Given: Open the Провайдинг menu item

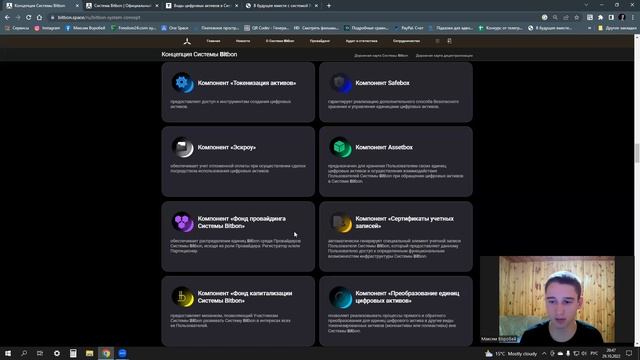Looking at the screenshot, I should (x=320, y=41).
